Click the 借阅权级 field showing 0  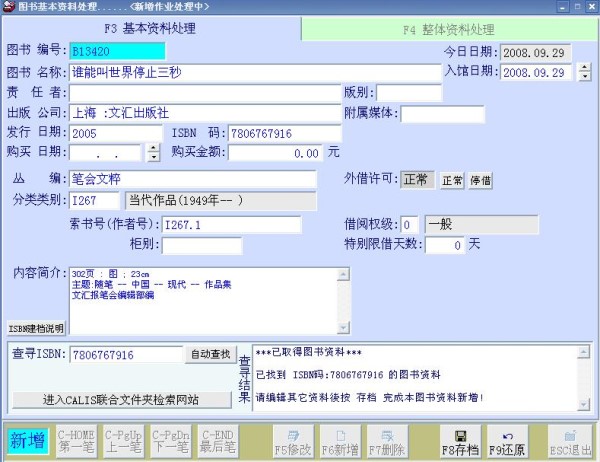[x=409, y=224]
